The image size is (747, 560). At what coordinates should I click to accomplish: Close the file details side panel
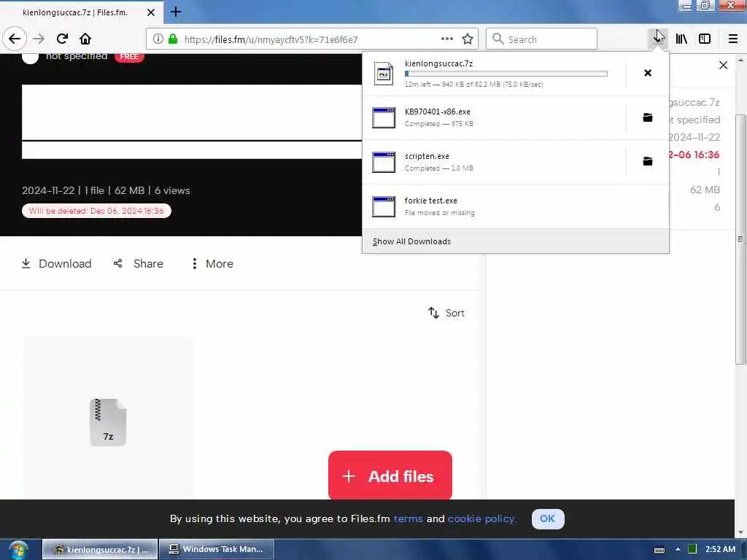point(723,65)
